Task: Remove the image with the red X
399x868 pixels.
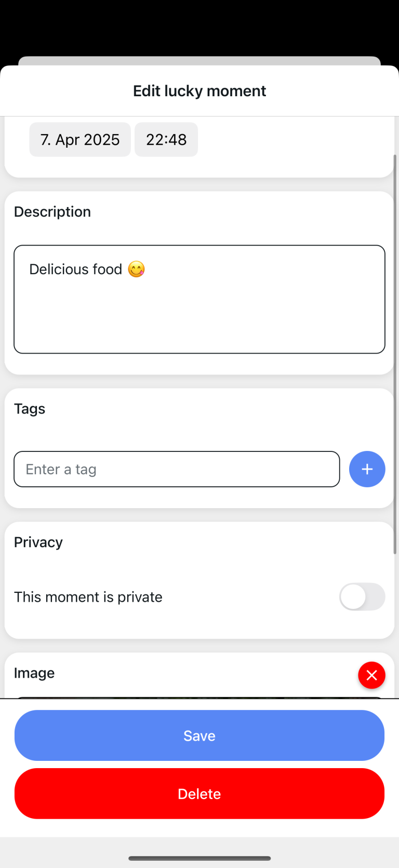Action: [x=371, y=675]
